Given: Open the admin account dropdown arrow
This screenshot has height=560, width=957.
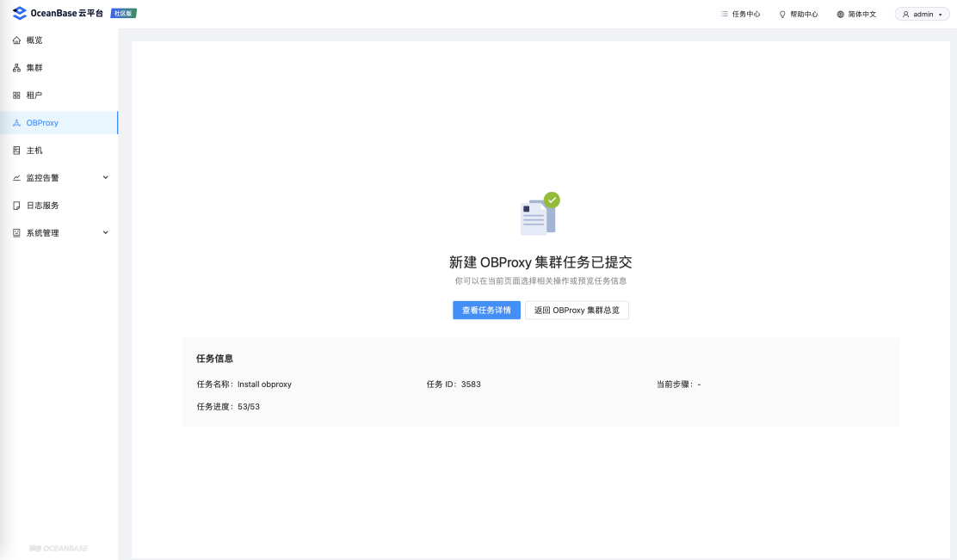Looking at the screenshot, I should click(x=940, y=15).
